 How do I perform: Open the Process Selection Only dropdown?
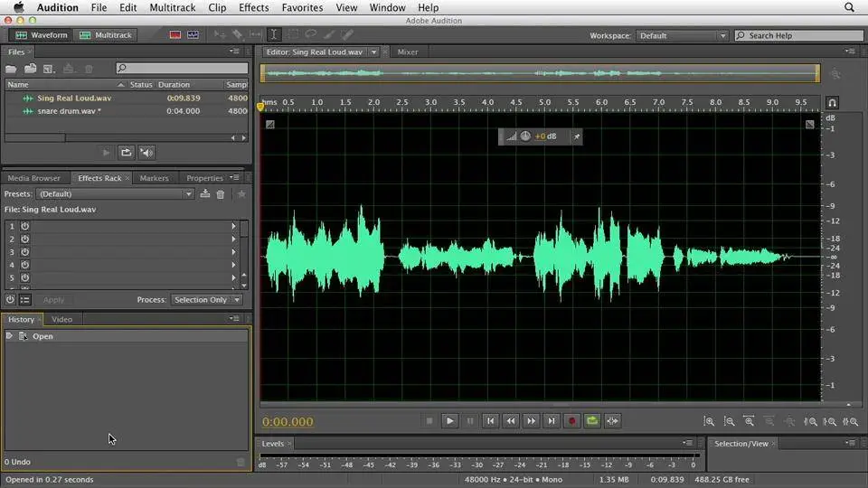click(207, 300)
